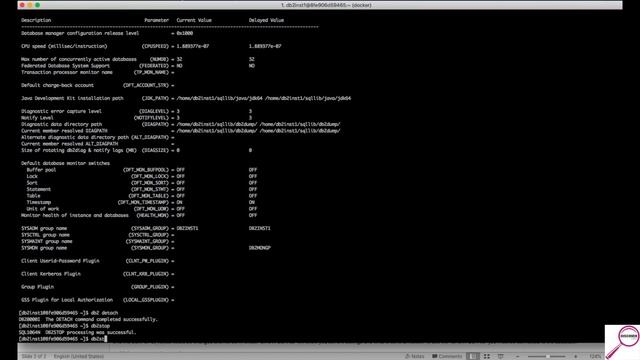Click the (DIAGLEVEL) parameter text
Image resolution: width=640 pixels, height=360 pixels.
point(154,111)
